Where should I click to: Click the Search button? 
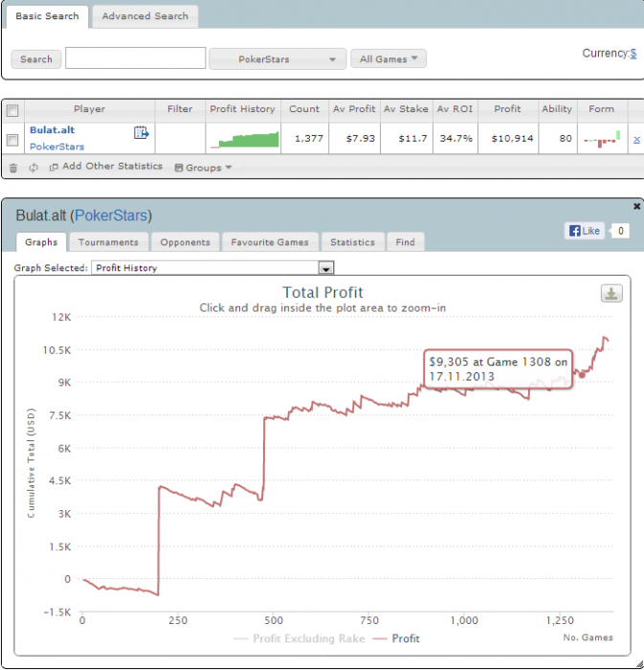pos(36,59)
